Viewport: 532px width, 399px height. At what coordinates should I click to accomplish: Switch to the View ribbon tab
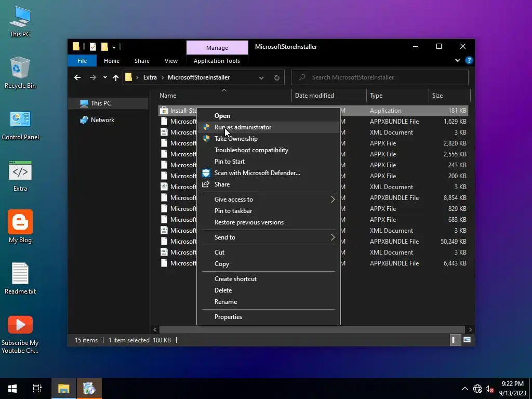171,61
